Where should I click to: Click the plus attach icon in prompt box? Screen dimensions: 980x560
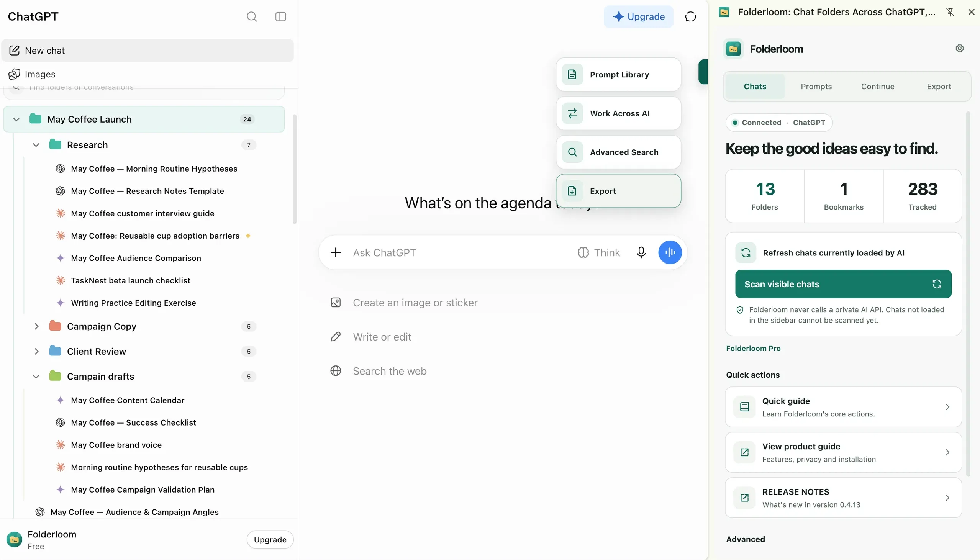click(x=335, y=252)
